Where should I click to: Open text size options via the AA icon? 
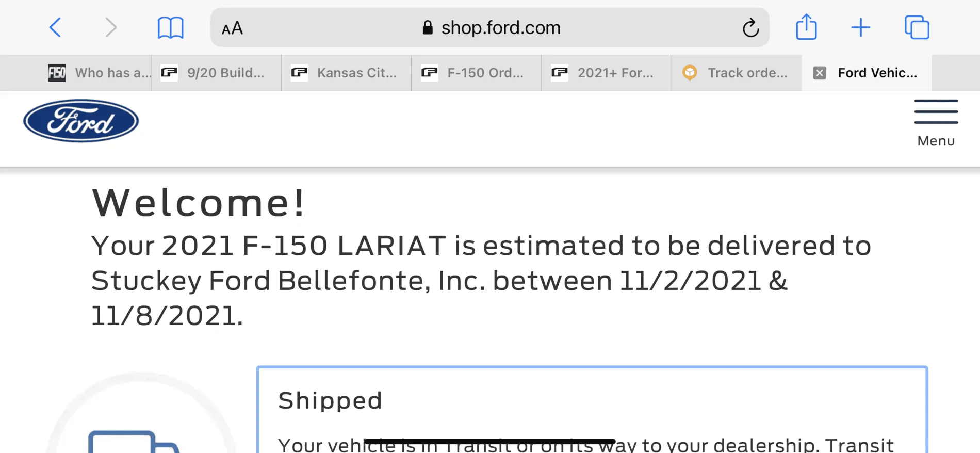click(x=232, y=28)
